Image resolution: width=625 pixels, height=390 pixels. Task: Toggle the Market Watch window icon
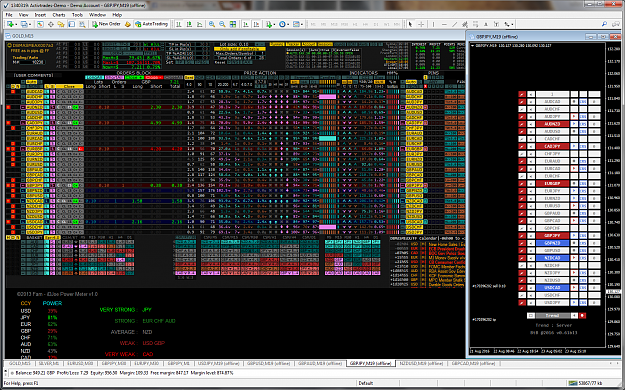40,24
